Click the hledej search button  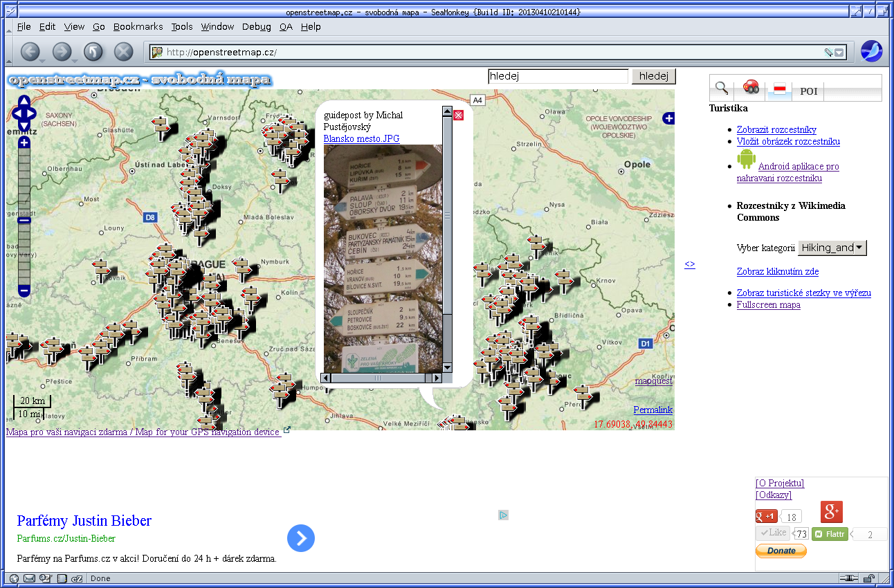pos(653,76)
